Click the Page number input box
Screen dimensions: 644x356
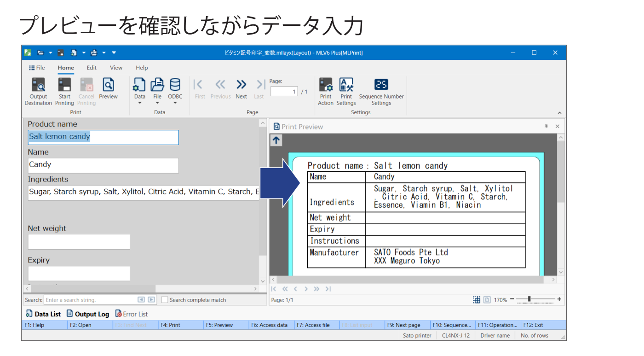pos(284,92)
